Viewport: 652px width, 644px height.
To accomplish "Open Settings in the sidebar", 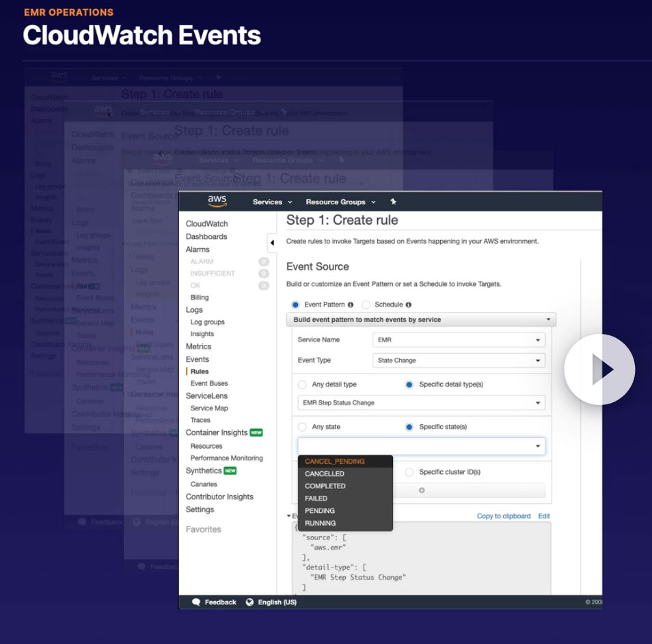I will click(x=200, y=509).
